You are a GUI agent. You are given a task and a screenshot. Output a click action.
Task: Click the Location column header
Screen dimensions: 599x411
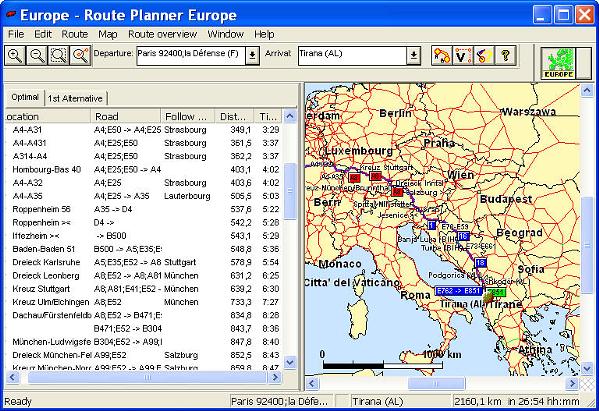[48, 116]
